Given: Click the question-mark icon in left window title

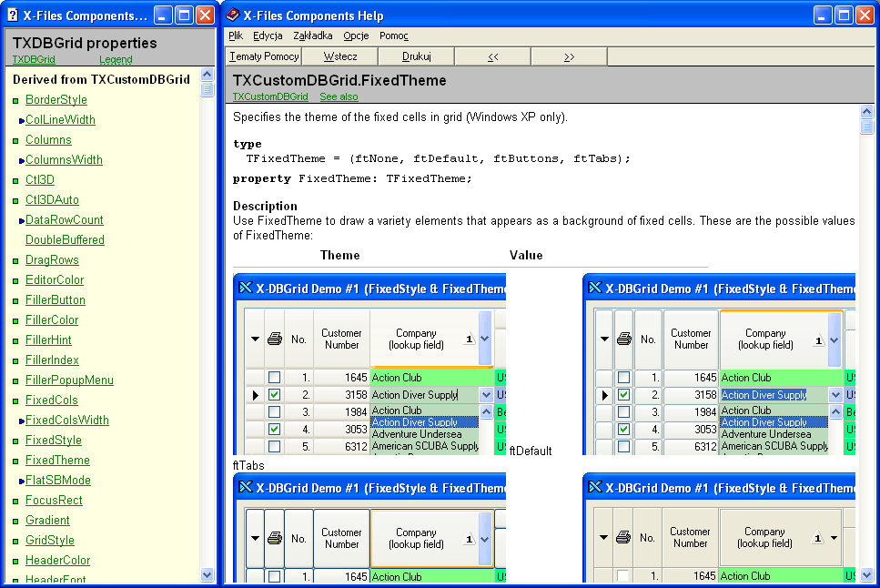Looking at the screenshot, I should point(13,15).
